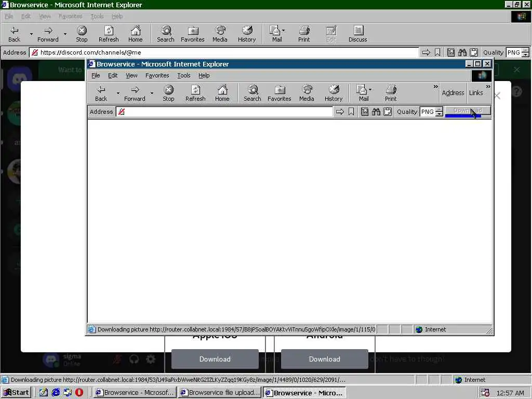Screen dimensions: 532x399
Task: Open Quality PNG selector in front window
Action: [x=428, y=112]
